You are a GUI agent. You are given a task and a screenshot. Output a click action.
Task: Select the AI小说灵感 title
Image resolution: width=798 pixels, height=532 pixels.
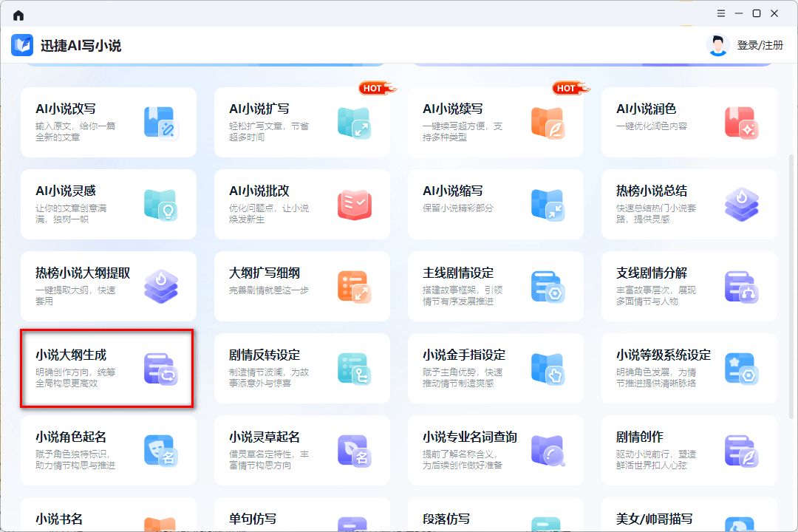click(66, 191)
